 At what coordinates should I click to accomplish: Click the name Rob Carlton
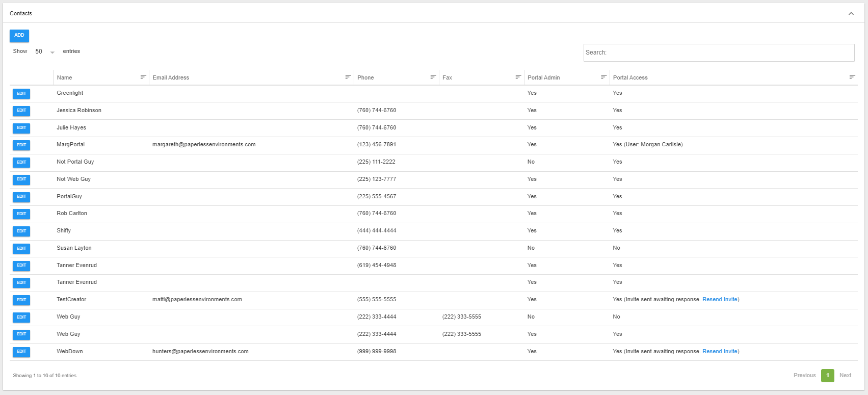[x=72, y=214]
